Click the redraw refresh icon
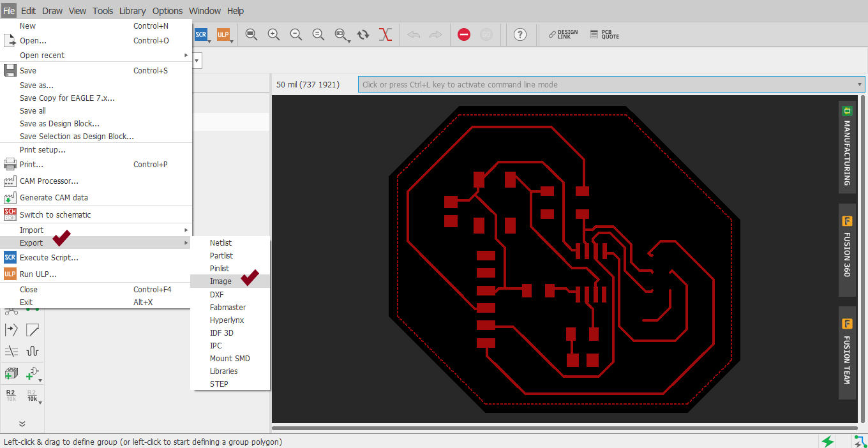Viewport: 868px width, 448px height. [363, 34]
